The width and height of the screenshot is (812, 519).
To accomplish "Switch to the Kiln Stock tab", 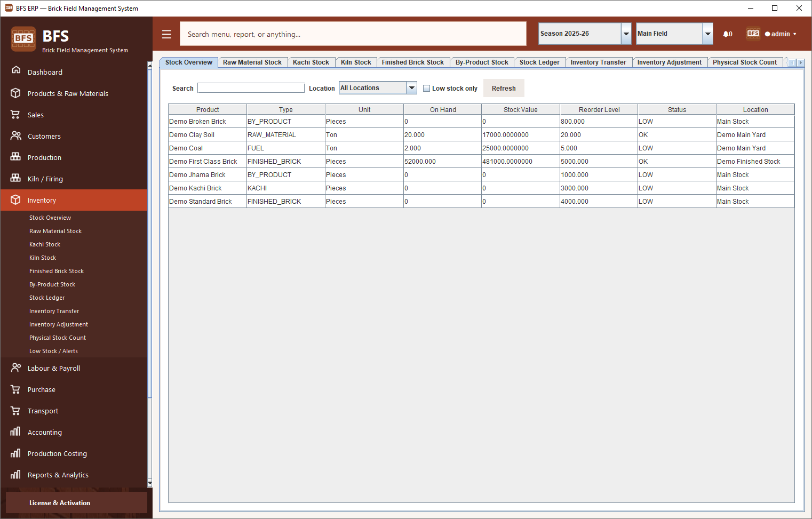I will pyautogui.click(x=356, y=62).
